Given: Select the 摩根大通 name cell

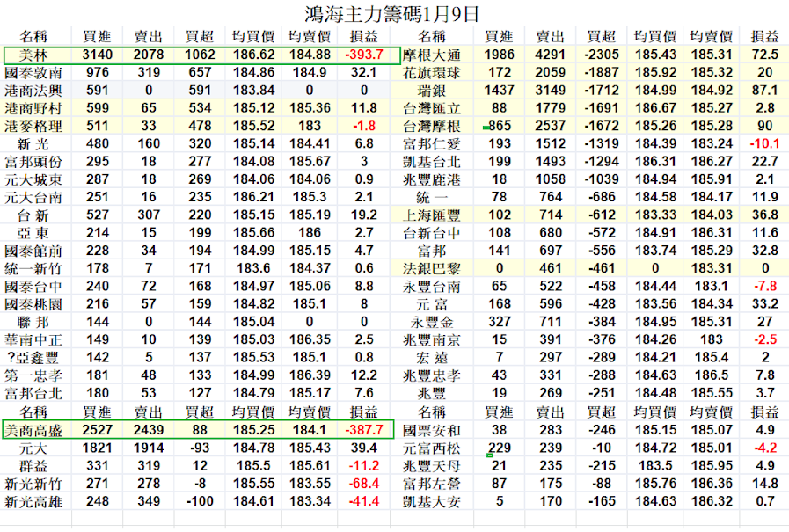Looking at the screenshot, I should (x=432, y=55).
